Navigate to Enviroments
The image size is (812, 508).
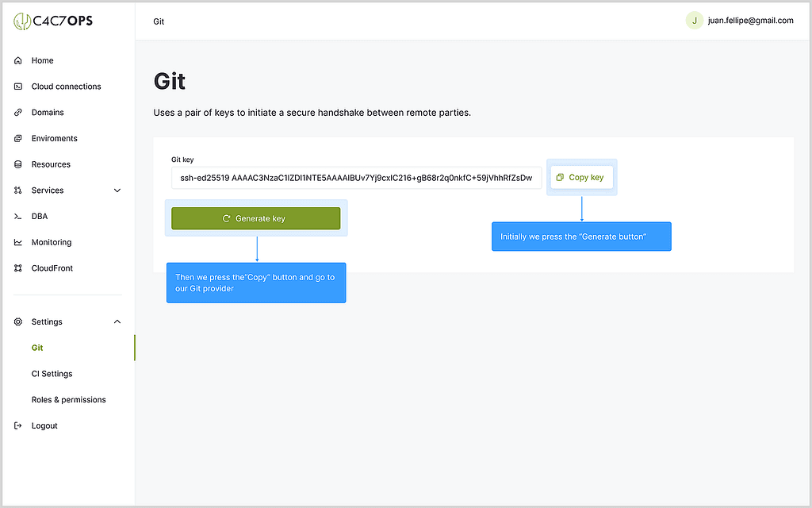click(x=55, y=138)
